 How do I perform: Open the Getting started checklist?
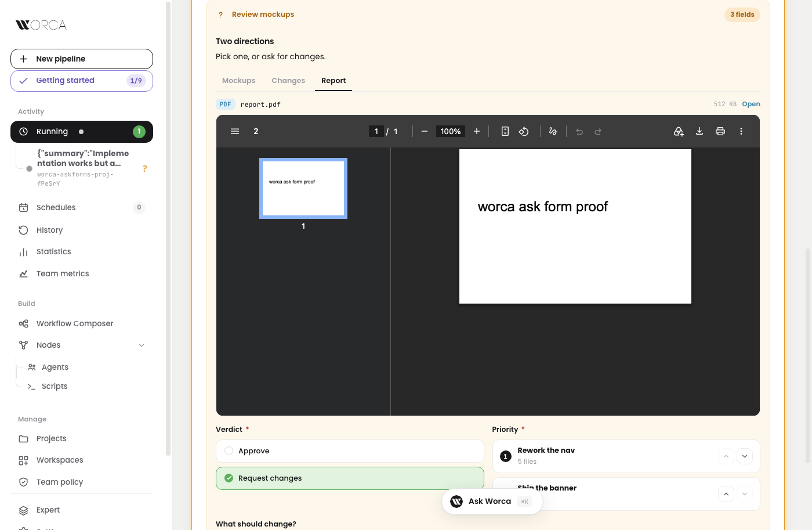[82, 81]
